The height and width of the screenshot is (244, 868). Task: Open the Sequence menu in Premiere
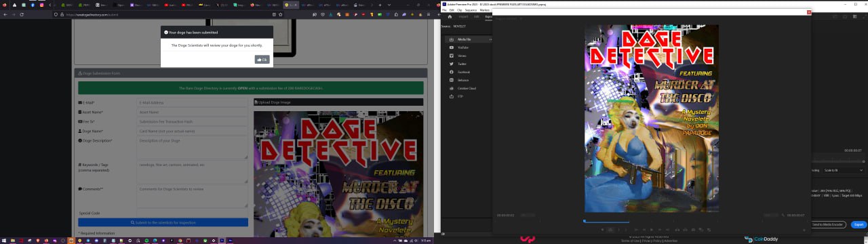pyautogui.click(x=471, y=10)
